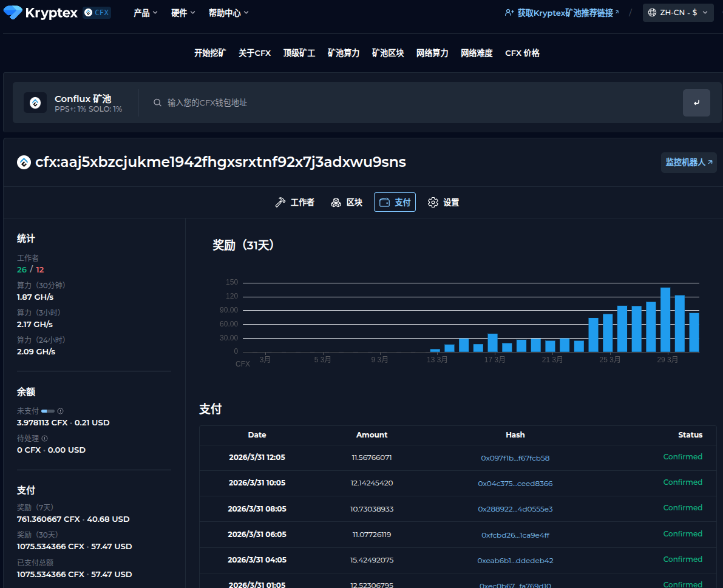Click the tallest bar in the rewards chart

(665, 319)
